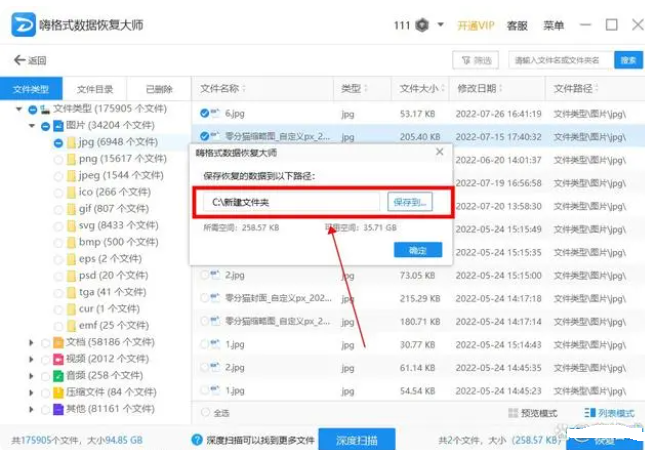Click the tga folder icon
645x450 pixels.
pyautogui.click(x=71, y=292)
